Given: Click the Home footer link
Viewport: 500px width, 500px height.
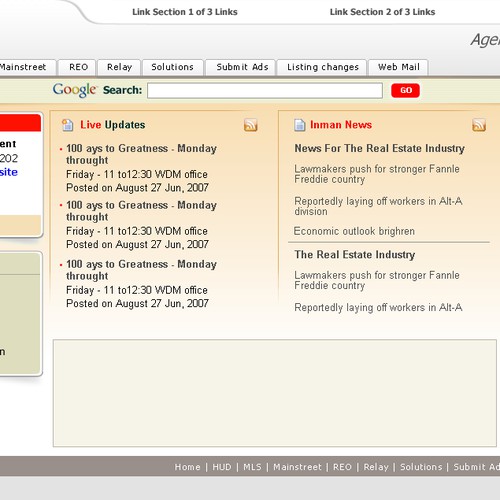Looking at the screenshot, I should coord(188,467).
